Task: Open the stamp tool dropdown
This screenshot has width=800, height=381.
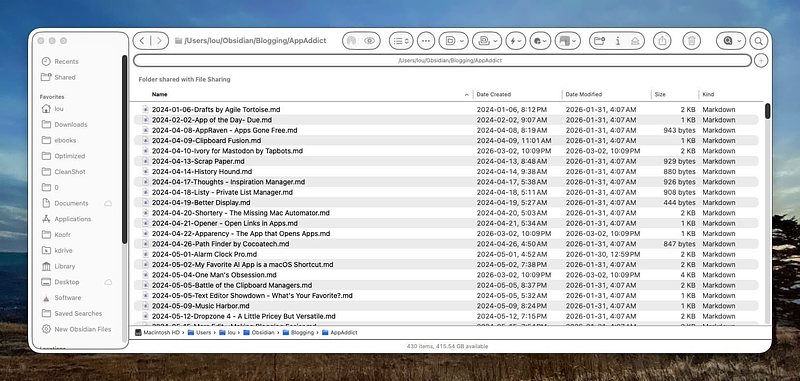Action: click(x=487, y=41)
